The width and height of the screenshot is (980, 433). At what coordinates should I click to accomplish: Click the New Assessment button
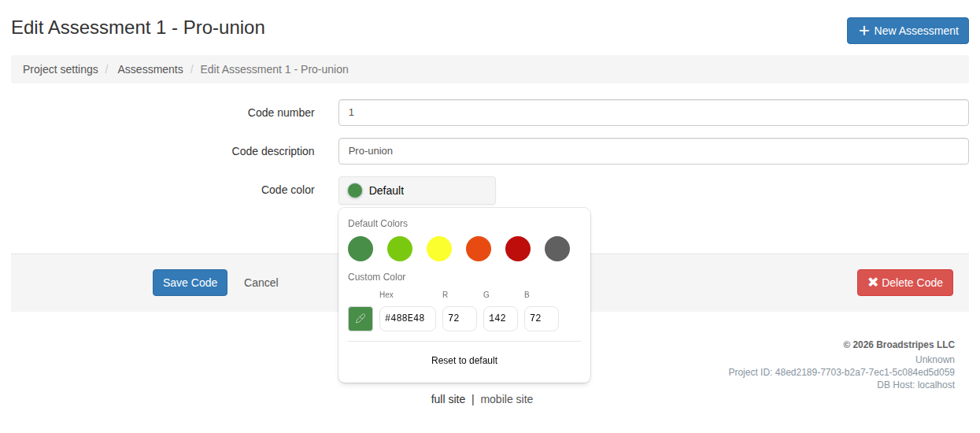coord(908,31)
